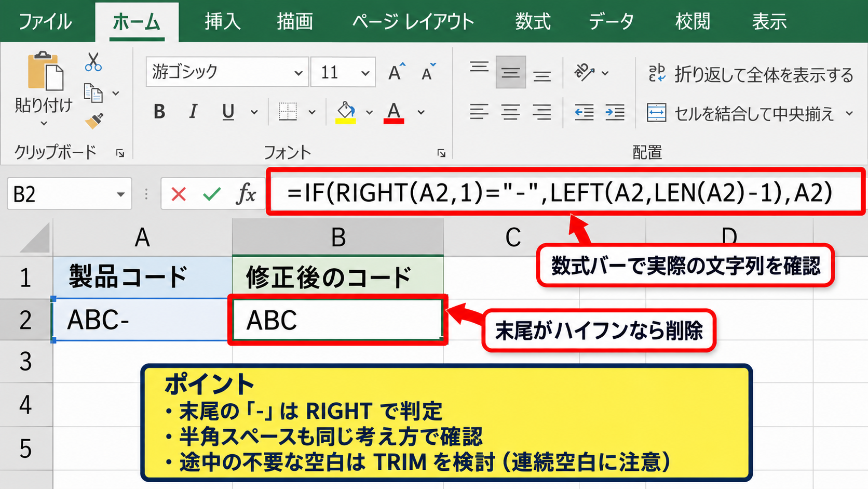Toggle Italic formatting
Screen dimensions: 868x489
point(193,111)
